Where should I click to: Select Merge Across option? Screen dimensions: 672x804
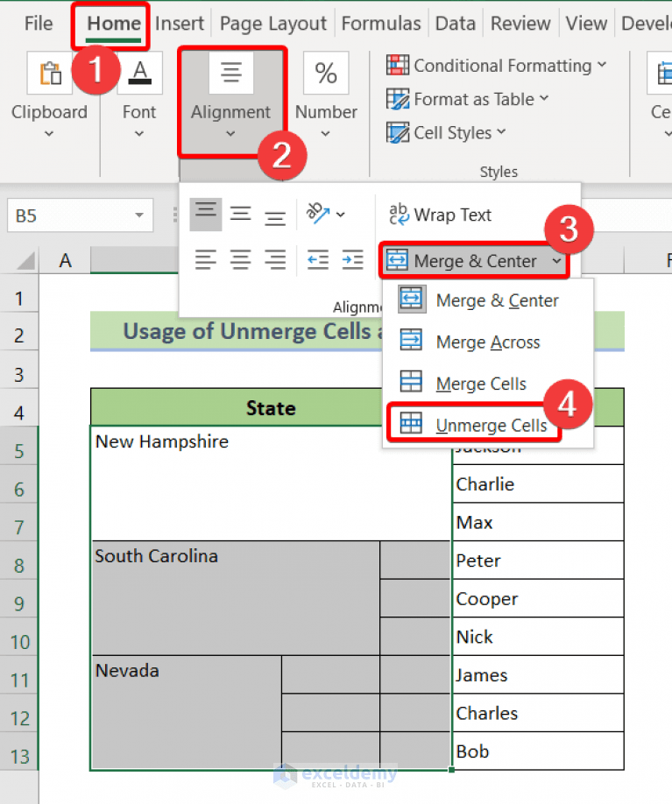[x=487, y=342]
